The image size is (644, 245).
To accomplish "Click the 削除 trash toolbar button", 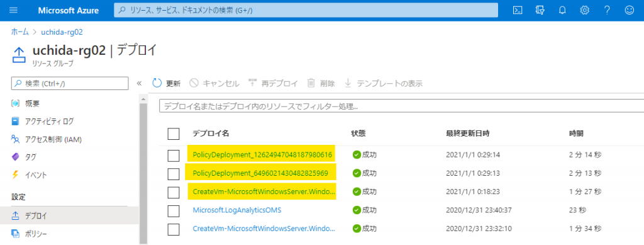I will pos(321,83).
